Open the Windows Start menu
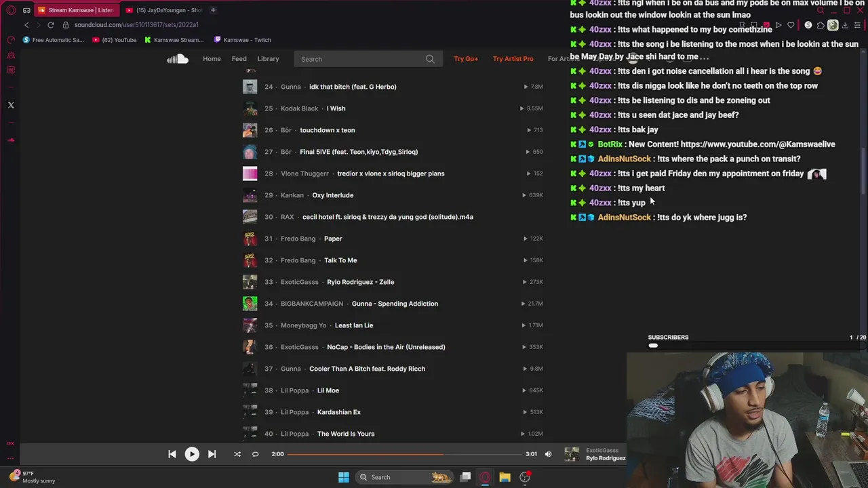This screenshot has width=868, height=488. (344, 477)
